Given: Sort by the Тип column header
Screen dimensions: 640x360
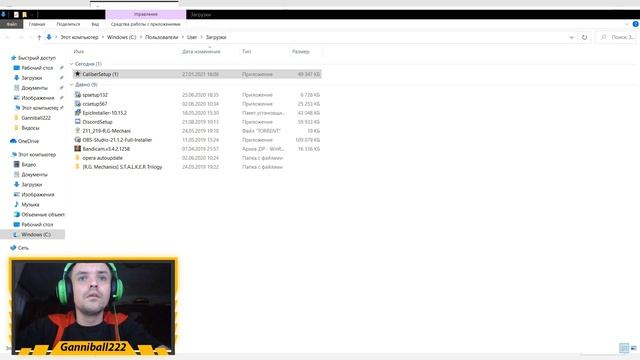Looking at the screenshot, I should (247, 52).
